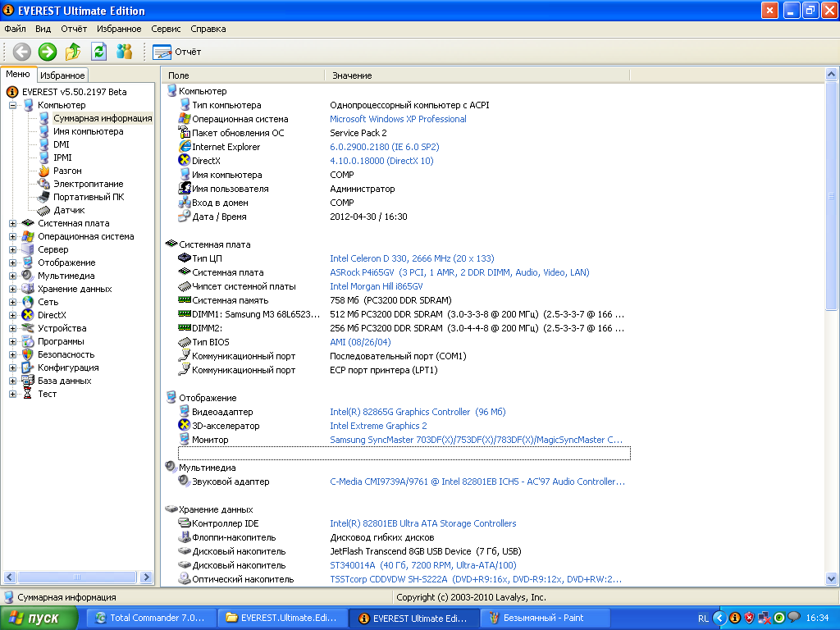Open the Сервис menu
This screenshot has height=630, width=840.
pyautogui.click(x=166, y=29)
